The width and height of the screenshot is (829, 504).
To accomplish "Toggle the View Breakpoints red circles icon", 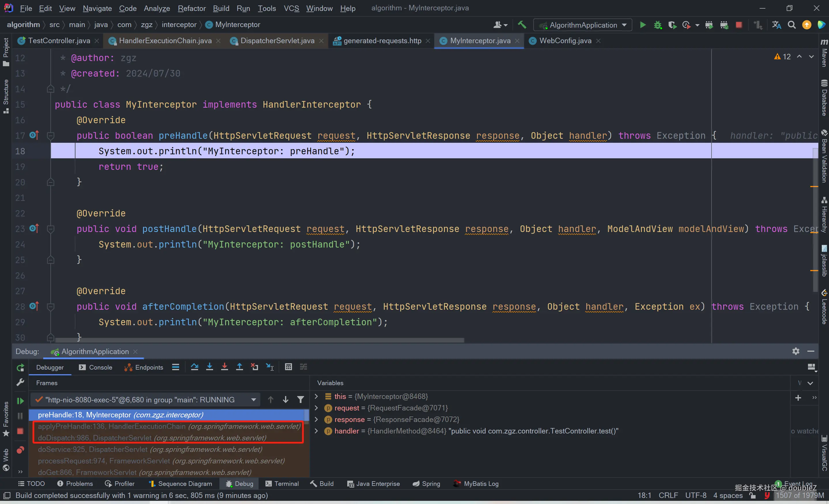I will [20, 450].
